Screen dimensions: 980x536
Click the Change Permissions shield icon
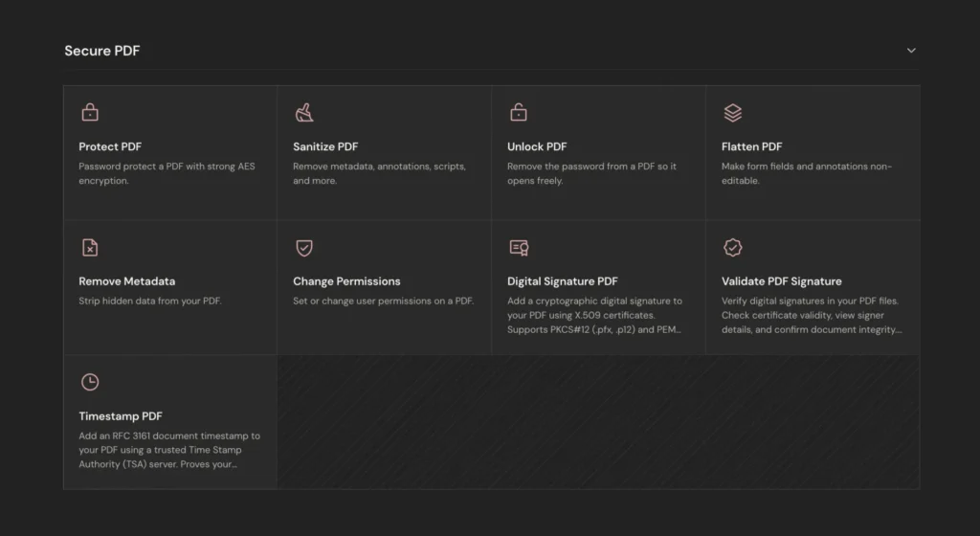[304, 247]
